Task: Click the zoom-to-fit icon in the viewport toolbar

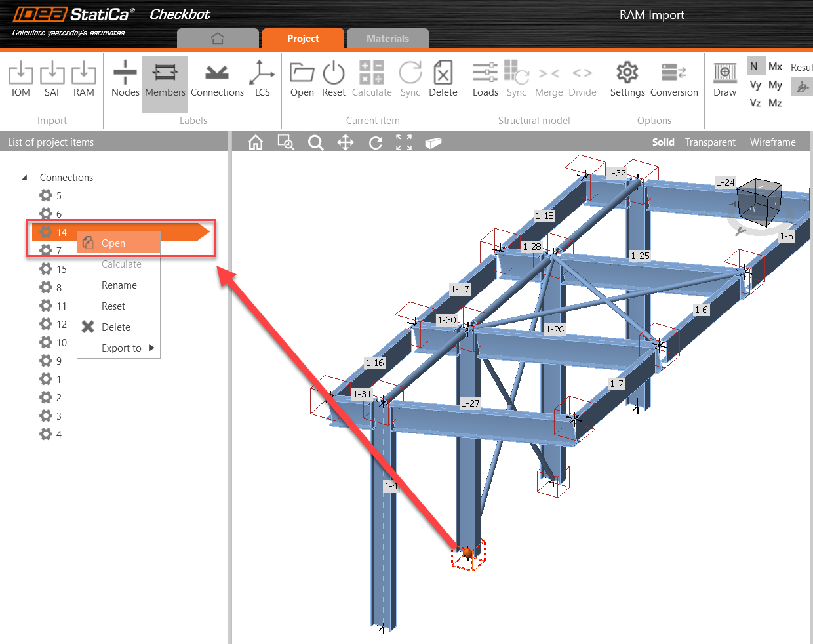Action: click(x=404, y=142)
